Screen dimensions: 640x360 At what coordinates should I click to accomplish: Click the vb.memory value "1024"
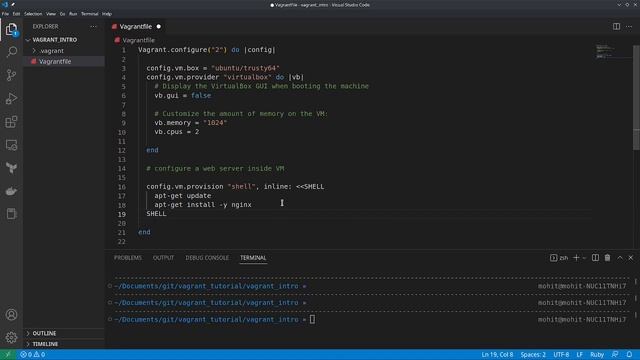tap(215, 123)
